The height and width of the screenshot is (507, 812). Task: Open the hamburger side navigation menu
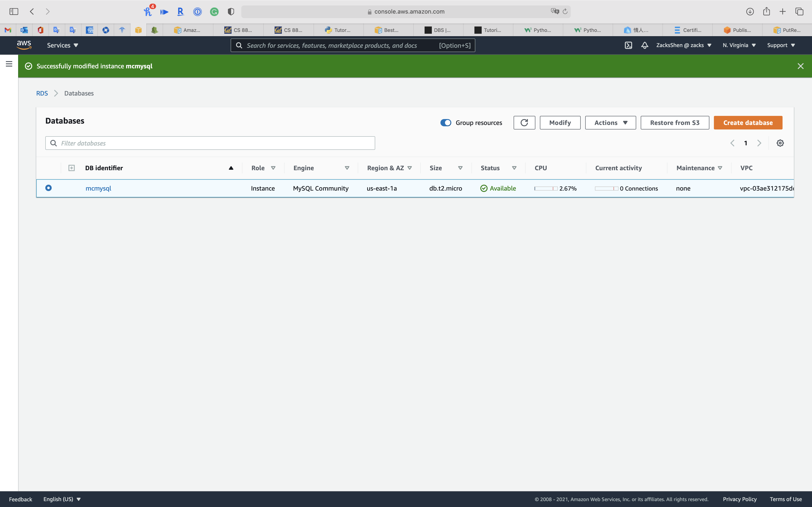pos(9,64)
